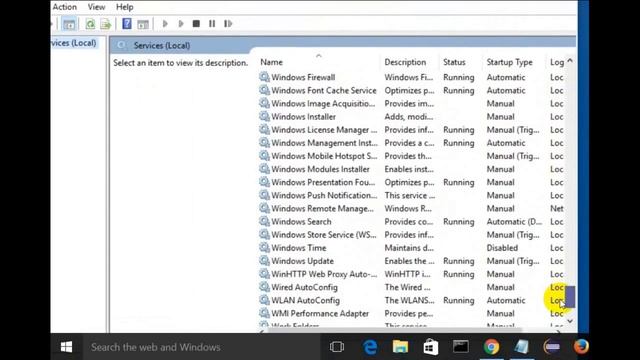This screenshot has height=360, width=640.
Task: Click the gear icon beside WLAN AutoConfig
Action: click(x=264, y=300)
